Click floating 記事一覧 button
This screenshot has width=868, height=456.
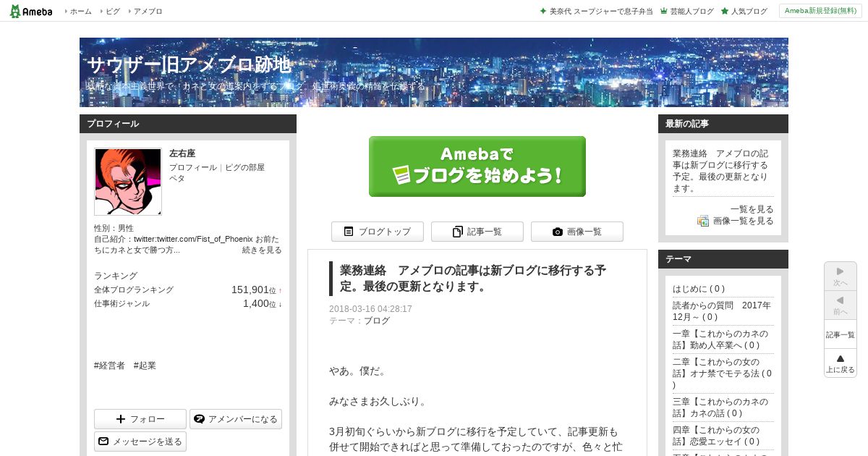[x=841, y=334]
